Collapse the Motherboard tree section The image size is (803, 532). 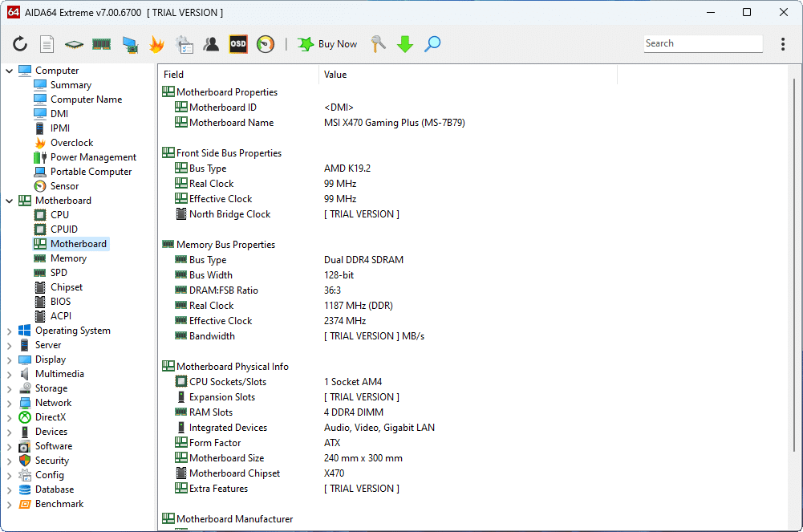click(x=8, y=200)
